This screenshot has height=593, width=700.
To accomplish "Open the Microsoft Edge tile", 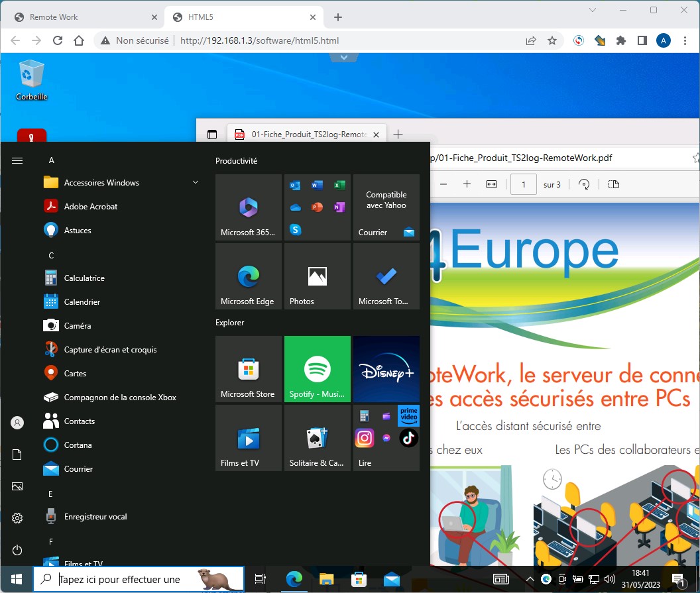I will point(248,276).
